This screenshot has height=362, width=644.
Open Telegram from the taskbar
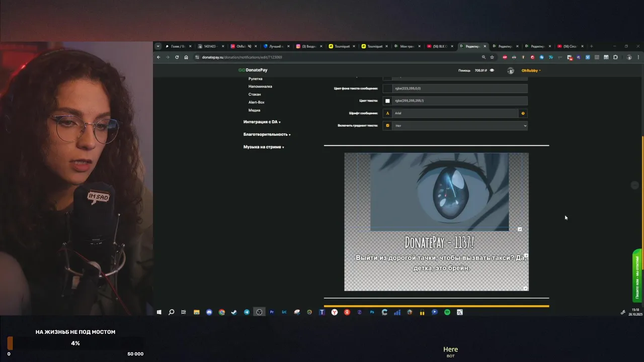click(247, 312)
